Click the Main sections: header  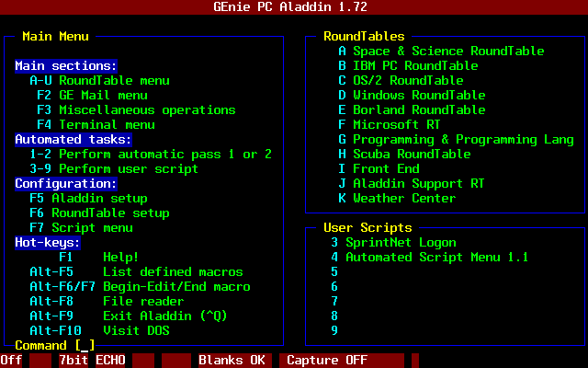click(66, 65)
